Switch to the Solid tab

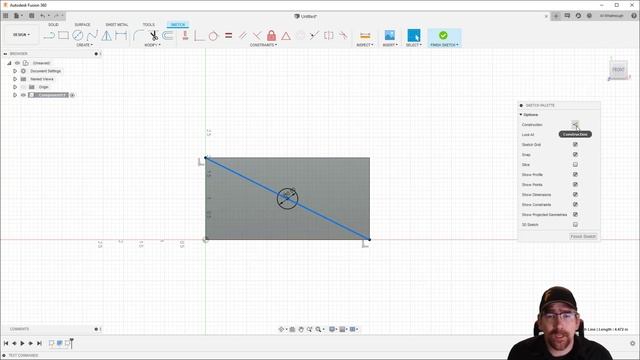tap(53, 24)
